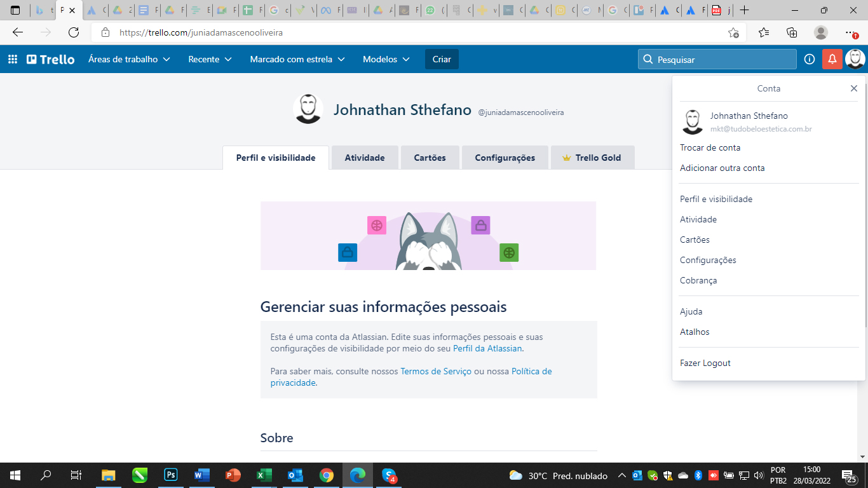Close the Conta account menu
The width and height of the screenshot is (868, 488).
pos(854,88)
